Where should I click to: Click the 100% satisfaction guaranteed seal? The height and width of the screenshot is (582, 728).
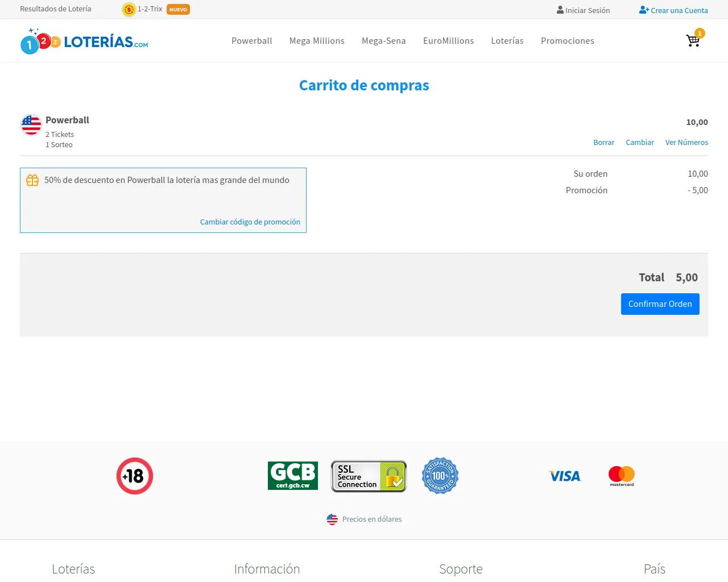tap(440, 476)
